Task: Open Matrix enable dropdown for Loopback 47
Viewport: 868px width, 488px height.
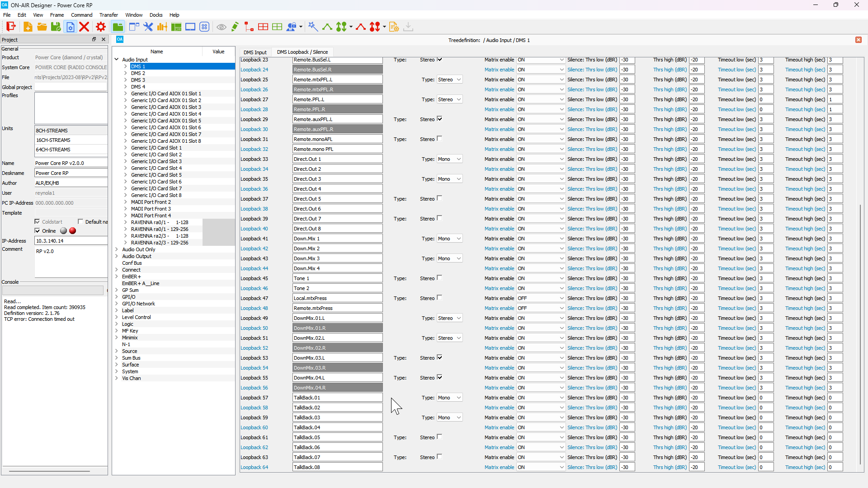Action: click(541, 298)
